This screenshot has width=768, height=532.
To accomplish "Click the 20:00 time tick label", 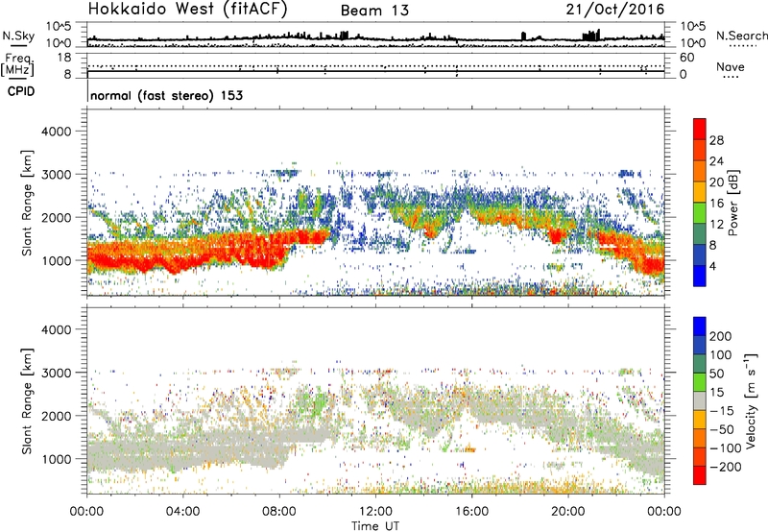I will pos(567,512).
